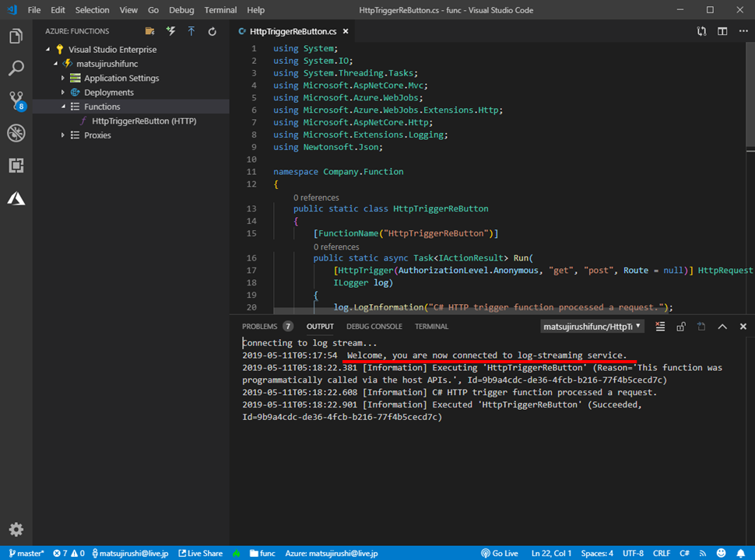Open the Azure view in activity bar

16,198
